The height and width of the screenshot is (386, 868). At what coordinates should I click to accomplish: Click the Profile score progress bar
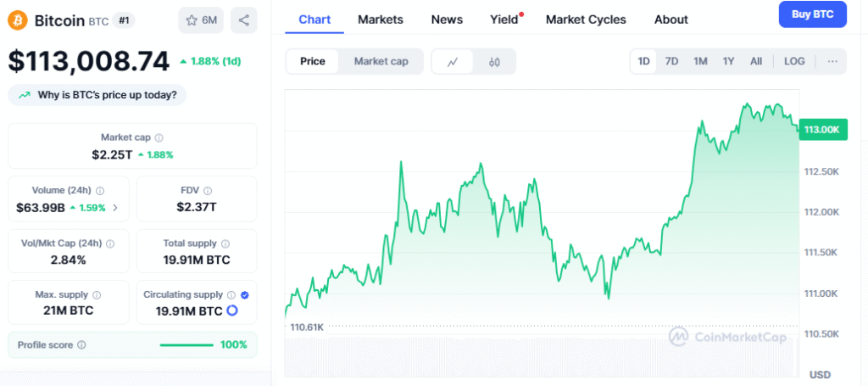pos(186,345)
